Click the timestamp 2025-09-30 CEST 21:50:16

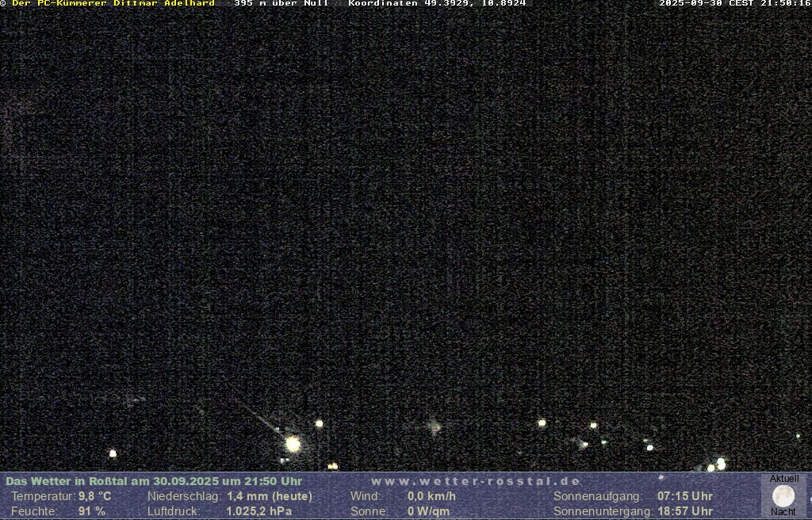coord(734,3)
